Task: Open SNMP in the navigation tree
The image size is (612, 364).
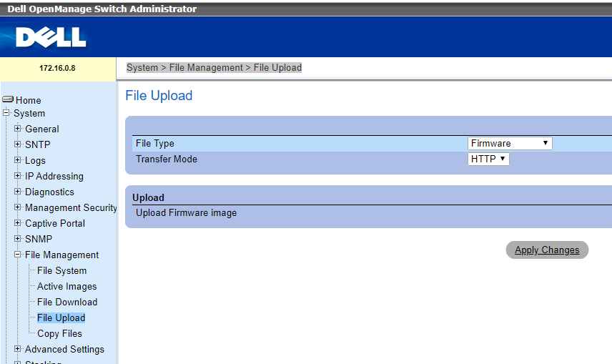Action: click(39, 239)
